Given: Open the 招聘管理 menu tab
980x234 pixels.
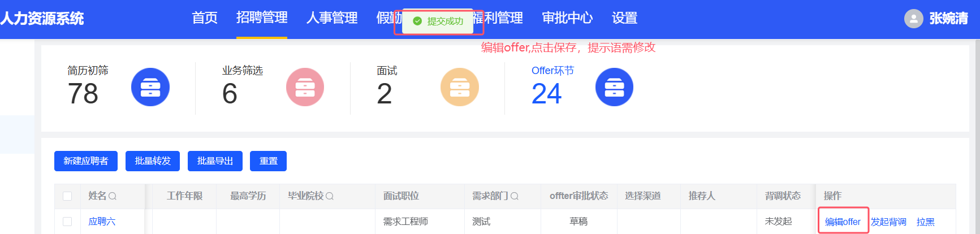Looking at the screenshot, I should [x=262, y=18].
